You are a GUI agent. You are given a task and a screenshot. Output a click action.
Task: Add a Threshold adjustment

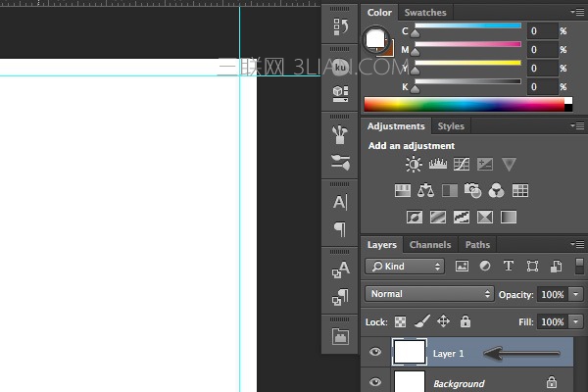point(462,217)
